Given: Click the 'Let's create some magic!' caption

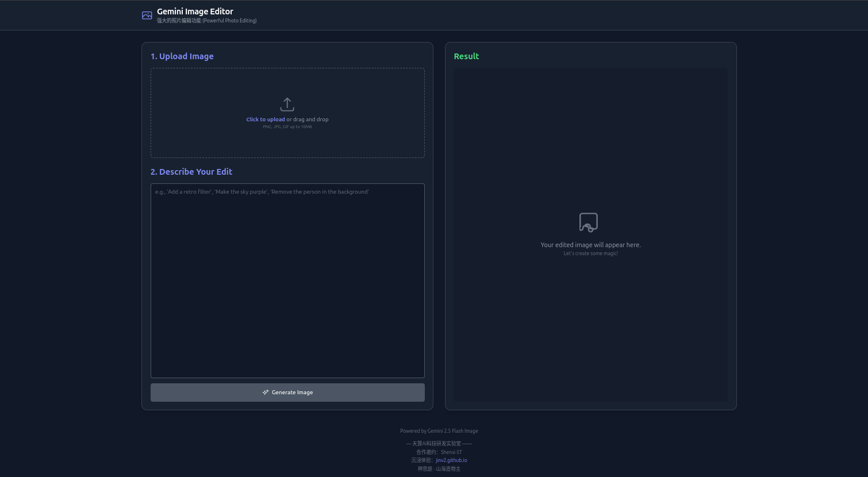Looking at the screenshot, I should pos(590,253).
